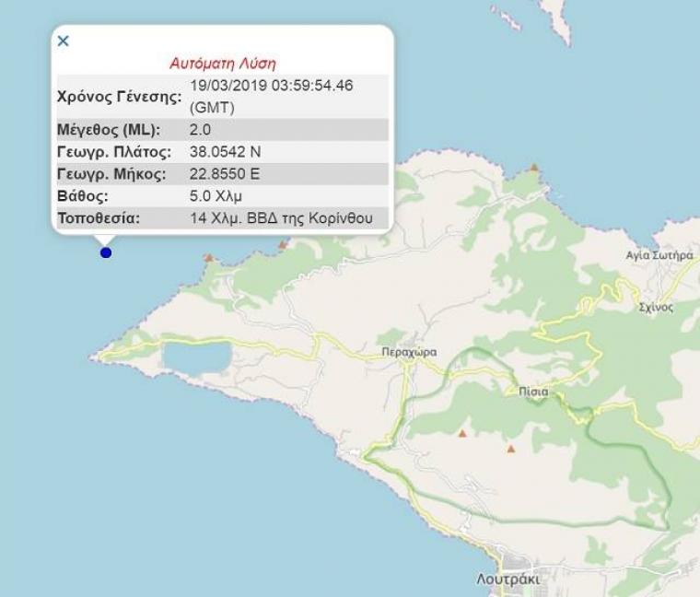Click the Γεωγρ. Πλάτος row label
Image resolution: width=700 pixels, height=597 pixels.
click(114, 152)
